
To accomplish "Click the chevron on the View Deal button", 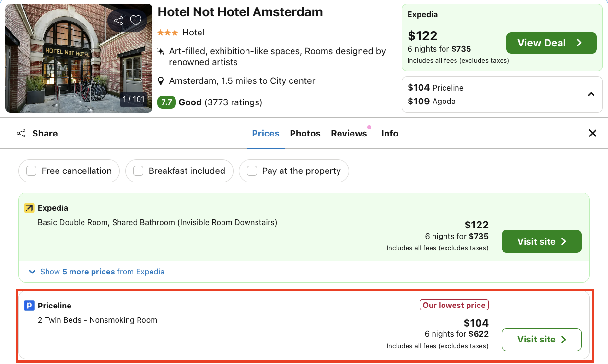I will point(578,43).
